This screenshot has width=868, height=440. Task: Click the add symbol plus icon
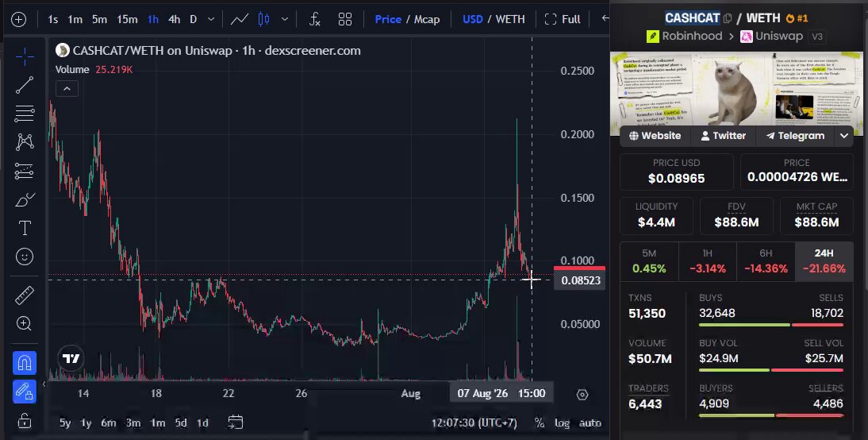(x=18, y=19)
